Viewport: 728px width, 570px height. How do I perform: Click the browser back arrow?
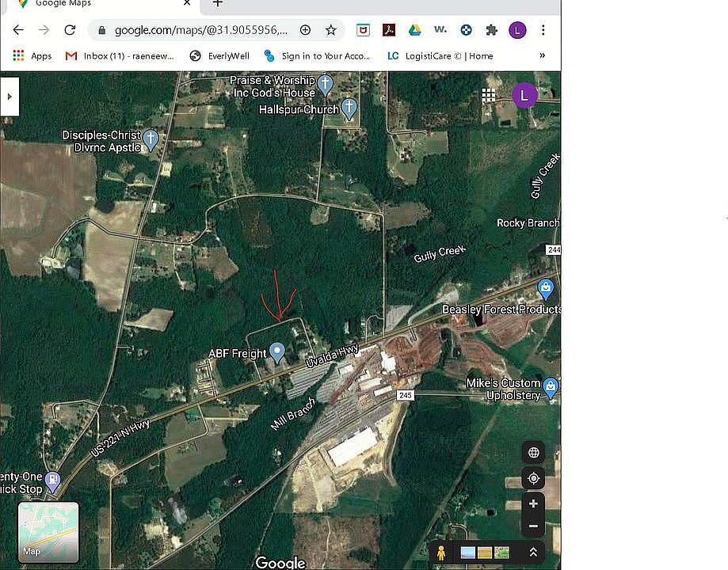point(18,30)
